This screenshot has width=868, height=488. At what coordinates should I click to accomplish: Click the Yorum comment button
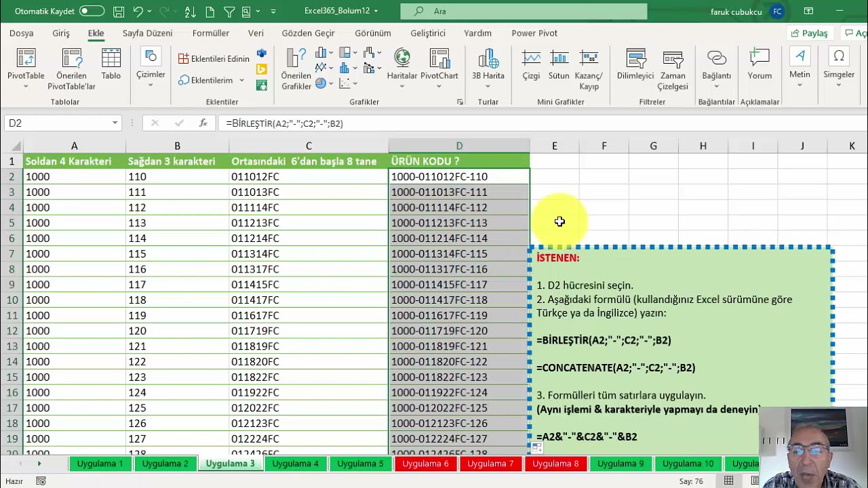click(x=759, y=65)
